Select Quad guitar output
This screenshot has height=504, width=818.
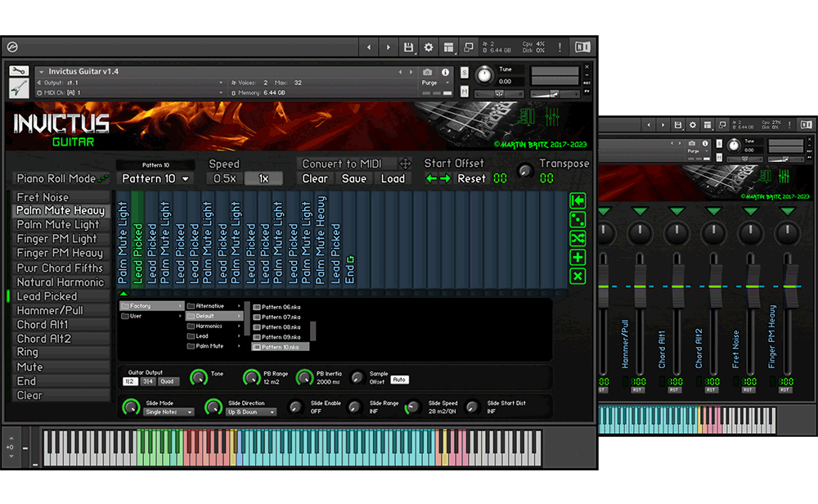[167, 381]
